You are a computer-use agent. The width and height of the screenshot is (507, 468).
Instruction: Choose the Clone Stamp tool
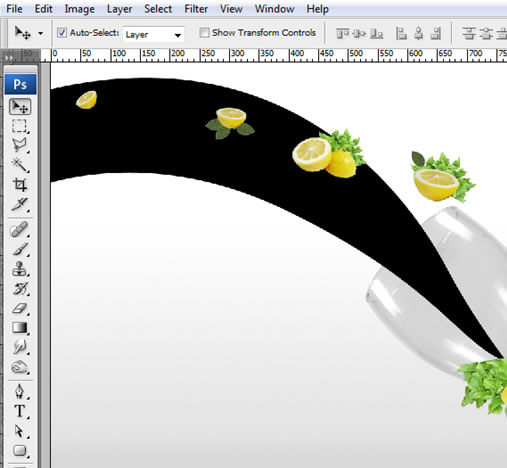(x=19, y=269)
